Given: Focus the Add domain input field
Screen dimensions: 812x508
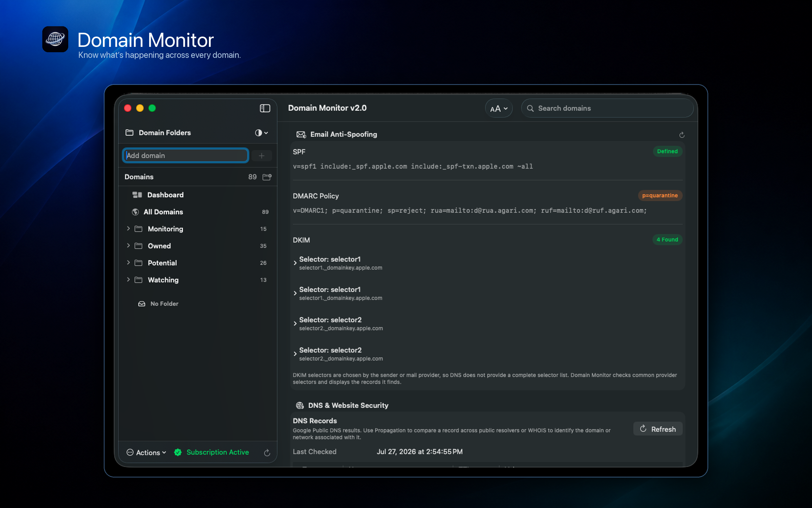Looking at the screenshot, I should coord(186,155).
